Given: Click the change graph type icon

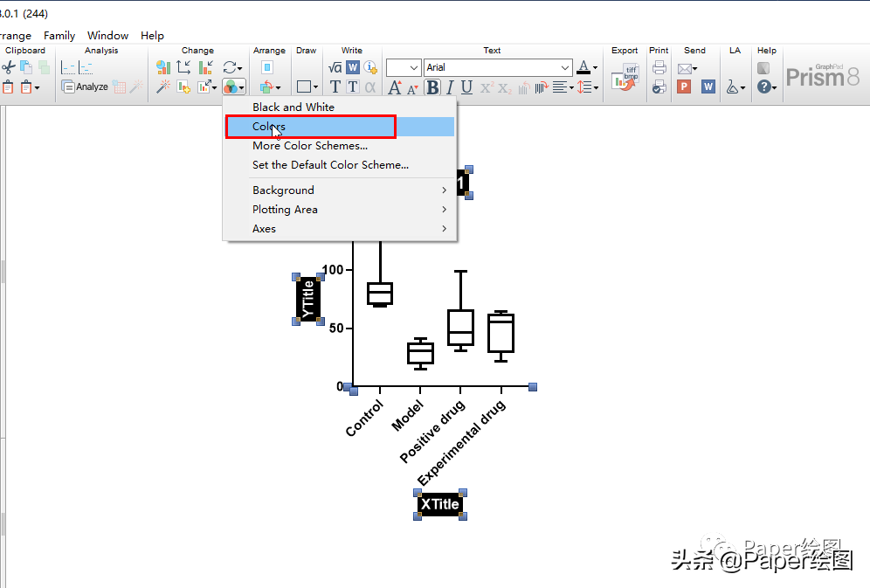Looking at the screenshot, I should click(x=163, y=67).
